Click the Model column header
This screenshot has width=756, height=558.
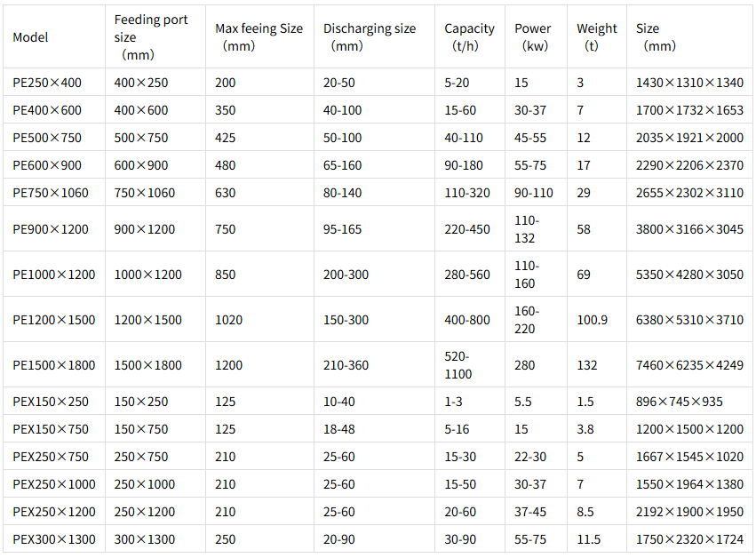[30, 37]
